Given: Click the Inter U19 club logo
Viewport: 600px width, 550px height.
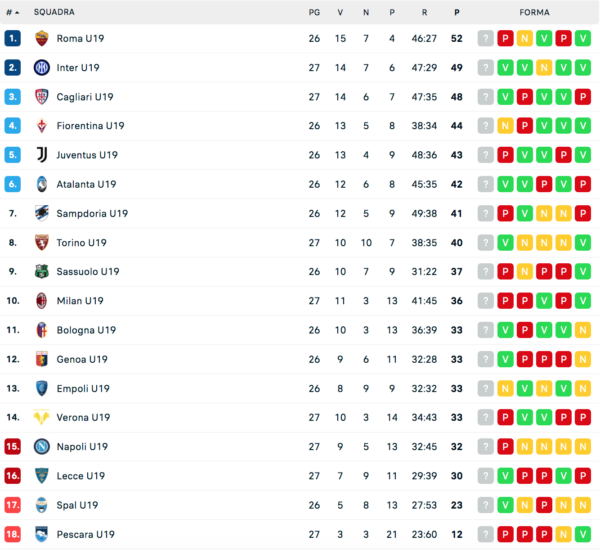Looking at the screenshot, I should pos(42,67).
